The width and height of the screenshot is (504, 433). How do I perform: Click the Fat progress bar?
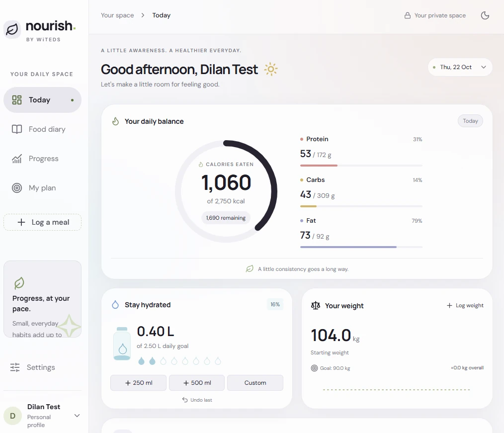pos(361,247)
